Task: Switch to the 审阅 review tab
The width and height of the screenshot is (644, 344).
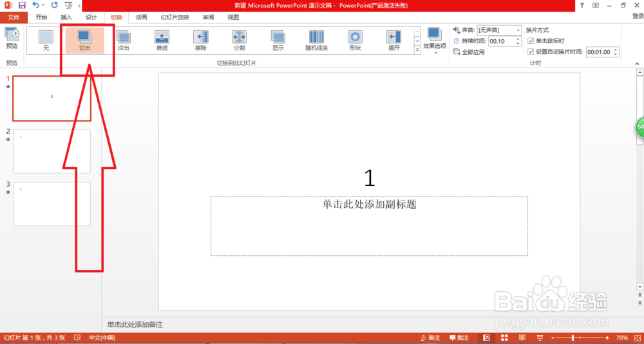Action: [x=208, y=17]
